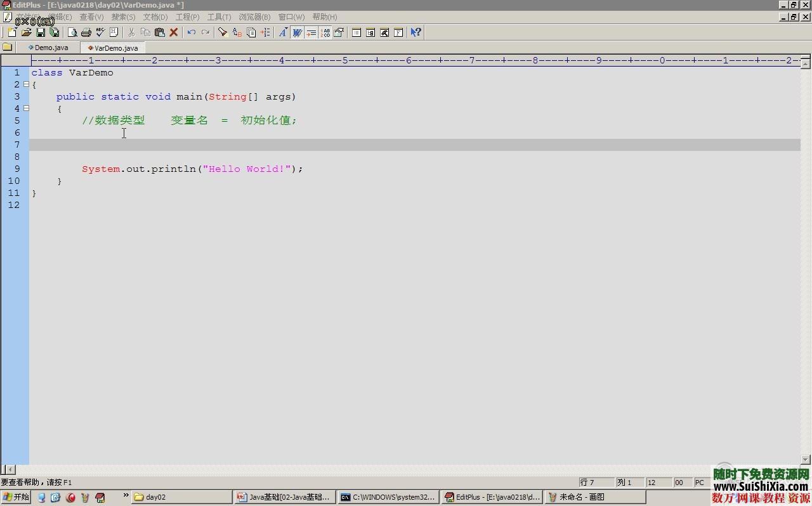Collapse the code fold at line 2
The width and height of the screenshot is (812, 506).
tap(26, 84)
